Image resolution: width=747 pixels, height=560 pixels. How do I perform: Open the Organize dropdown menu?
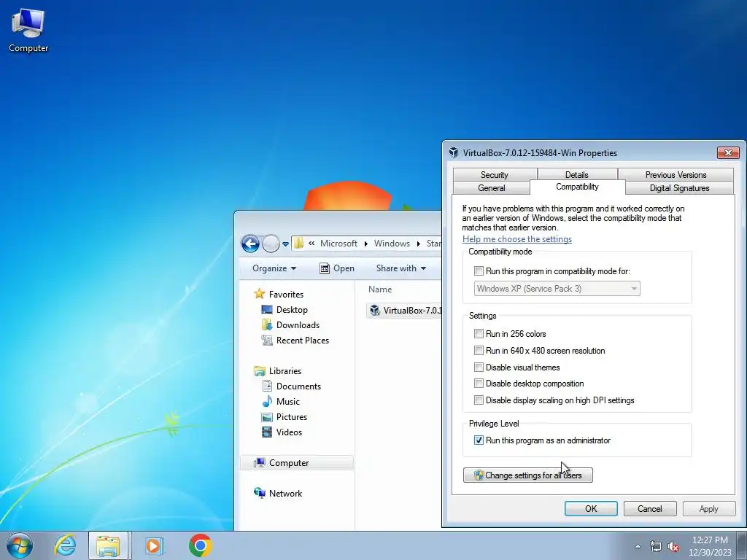[x=274, y=268]
